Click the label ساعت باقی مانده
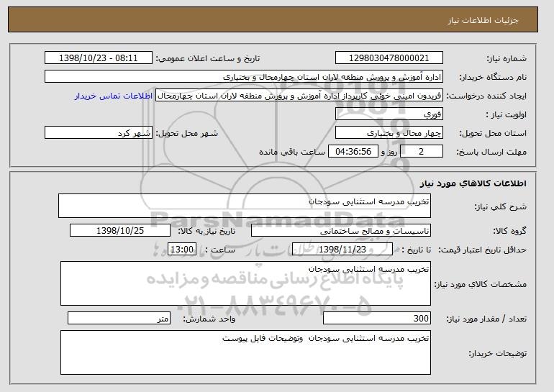This screenshot has width=554, height=392. coord(292,152)
